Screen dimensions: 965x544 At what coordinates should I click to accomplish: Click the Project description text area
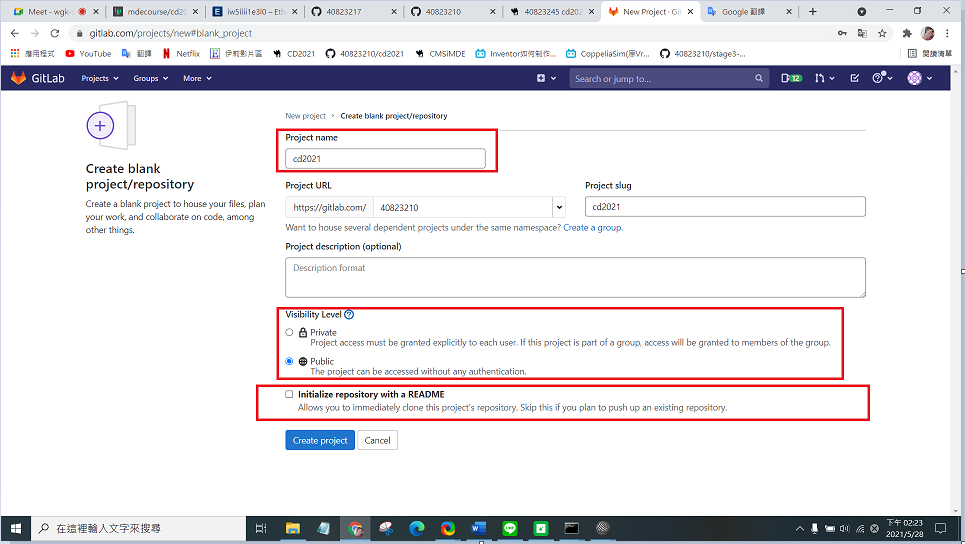(575, 277)
